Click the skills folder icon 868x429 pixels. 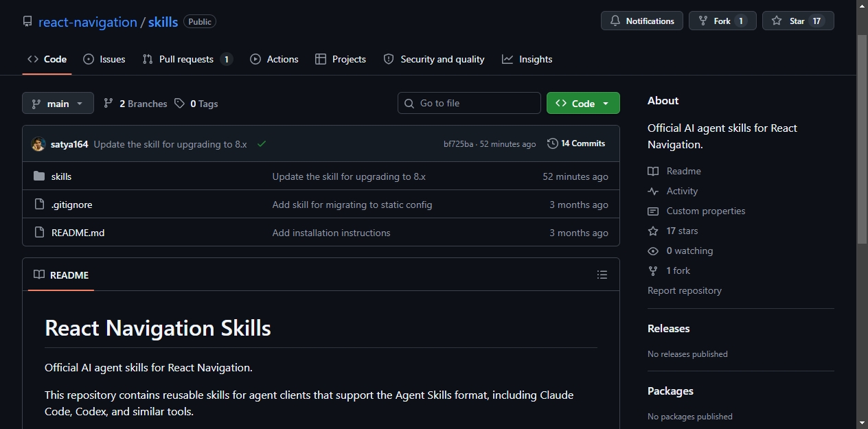point(39,176)
